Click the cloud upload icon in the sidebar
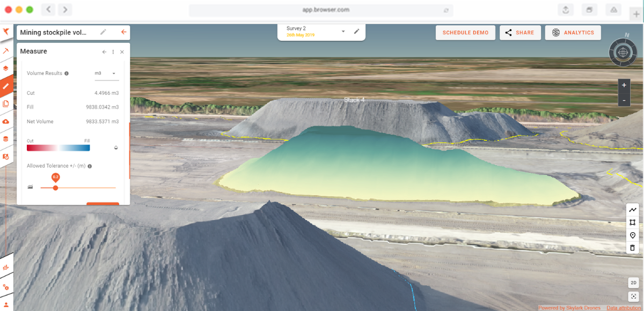The height and width of the screenshot is (311, 644). coord(6,121)
